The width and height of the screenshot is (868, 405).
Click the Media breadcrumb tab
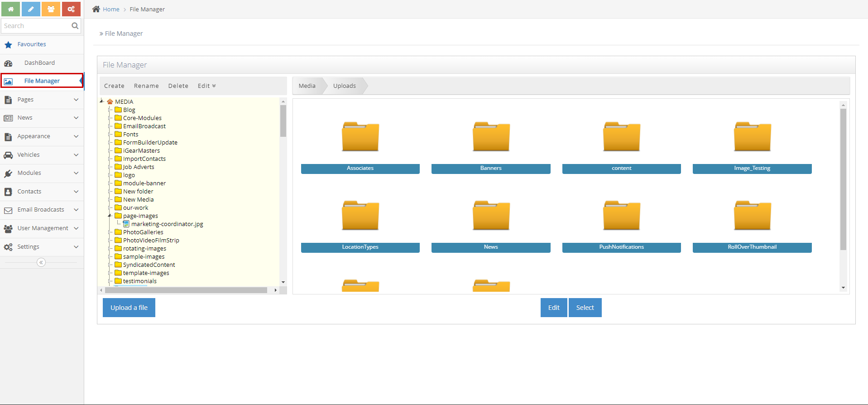[x=307, y=86]
